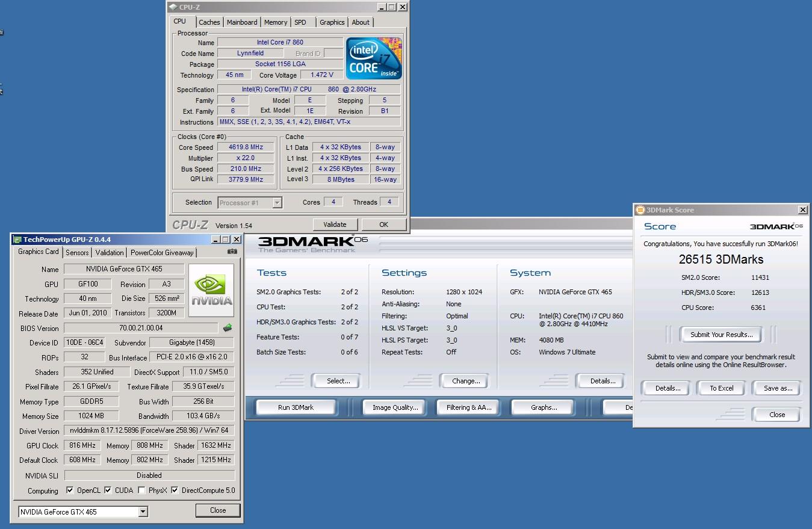
Task: Click the 26515 3DMarks score text
Action: pos(721,259)
